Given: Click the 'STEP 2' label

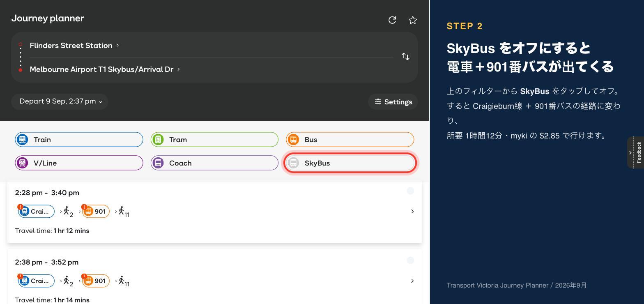Looking at the screenshot, I should pyautogui.click(x=465, y=26).
